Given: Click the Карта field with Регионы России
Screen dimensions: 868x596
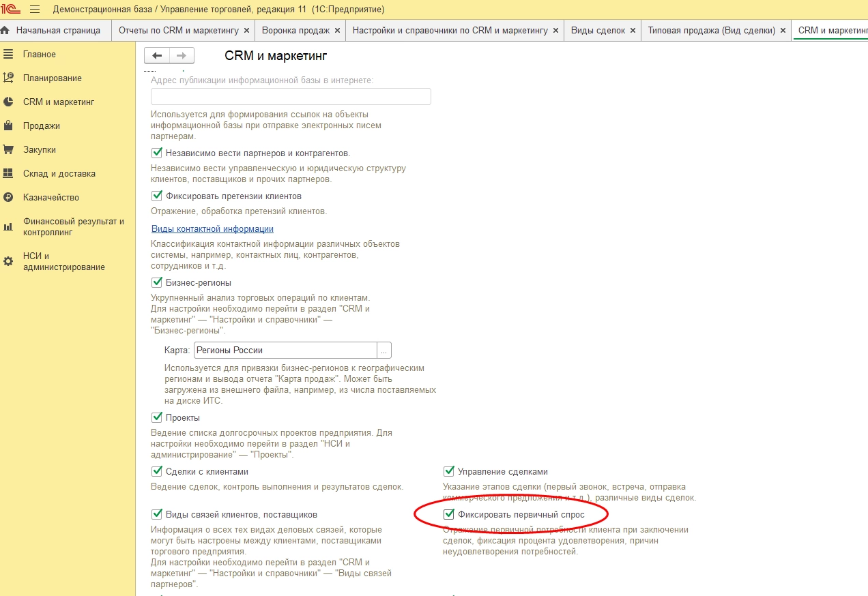Looking at the screenshot, I should click(285, 350).
